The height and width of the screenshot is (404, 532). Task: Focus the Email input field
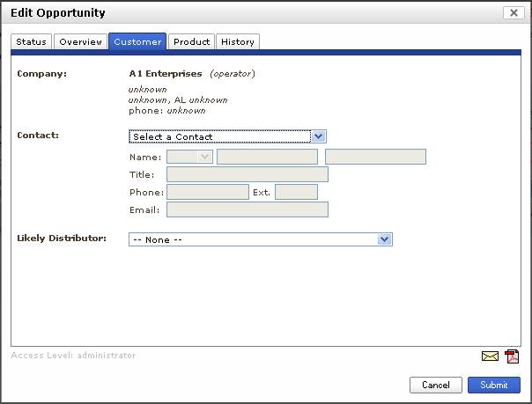(247, 209)
